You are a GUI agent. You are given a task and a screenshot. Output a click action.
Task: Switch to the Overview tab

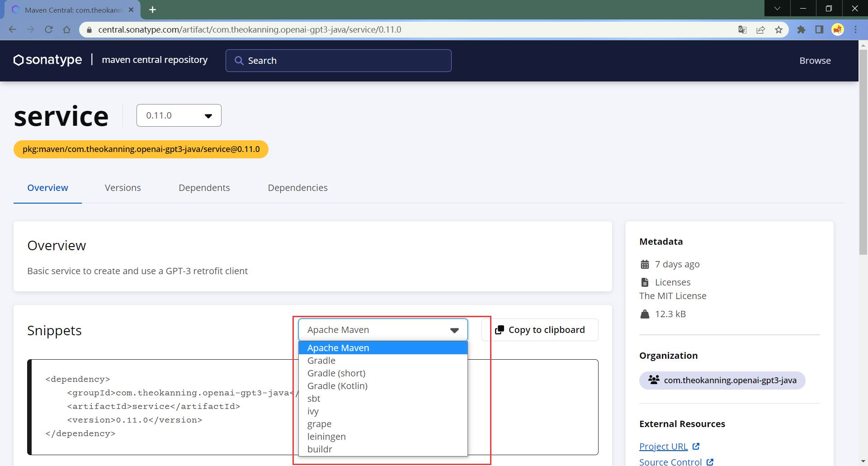coord(47,188)
